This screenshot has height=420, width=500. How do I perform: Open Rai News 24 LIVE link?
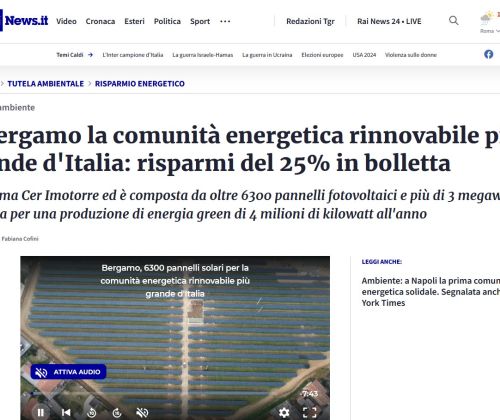point(389,21)
